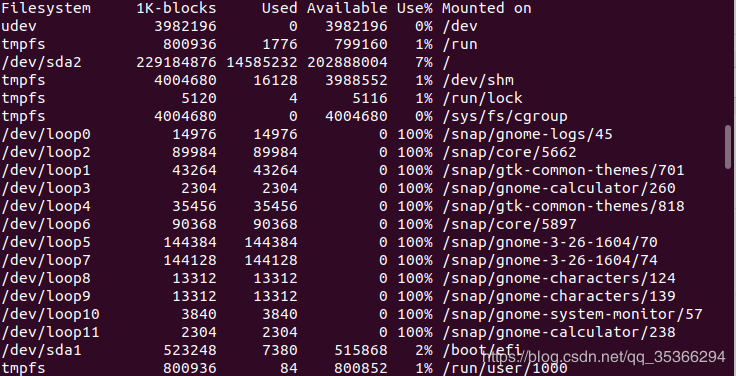
Task: Click the available value '202888004'
Action: (x=347, y=62)
